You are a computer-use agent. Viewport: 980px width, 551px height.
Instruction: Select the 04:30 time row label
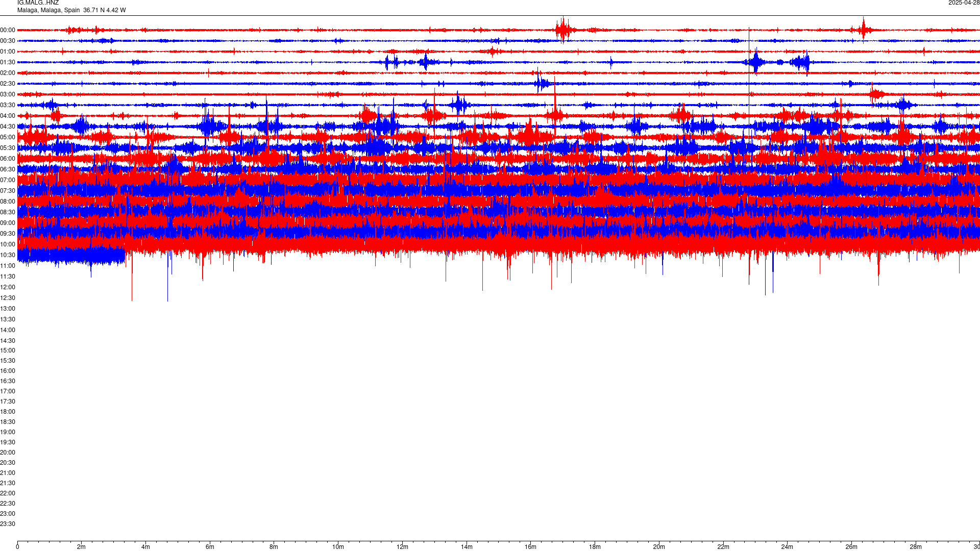(x=8, y=127)
